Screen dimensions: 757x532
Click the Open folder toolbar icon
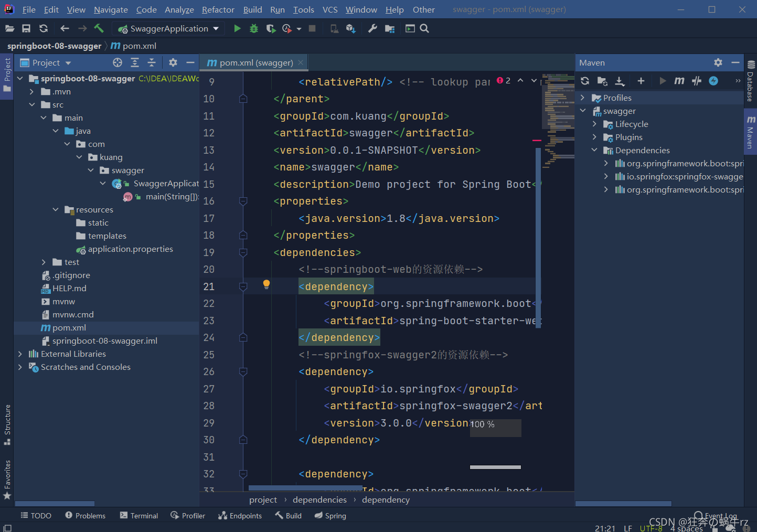coord(9,28)
